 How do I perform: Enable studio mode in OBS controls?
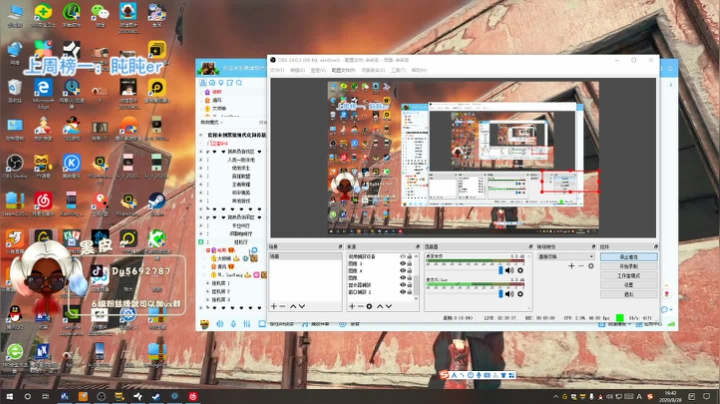pyautogui.click(x=629, y=276)
